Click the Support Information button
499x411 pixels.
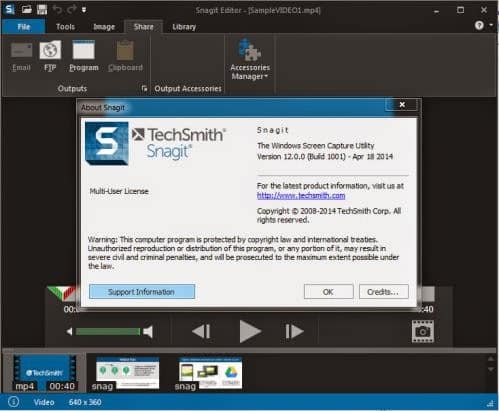pyautogui.click(x=142, y=292)
